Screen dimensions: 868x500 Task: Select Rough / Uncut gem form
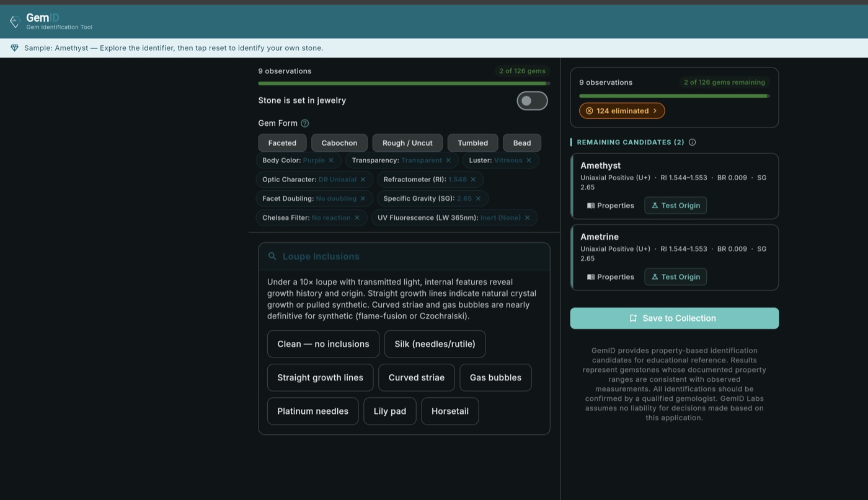tap(407, 143)
